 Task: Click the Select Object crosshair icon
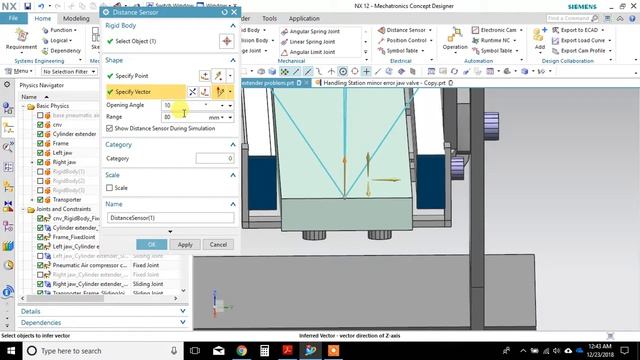tap(227, 41)
